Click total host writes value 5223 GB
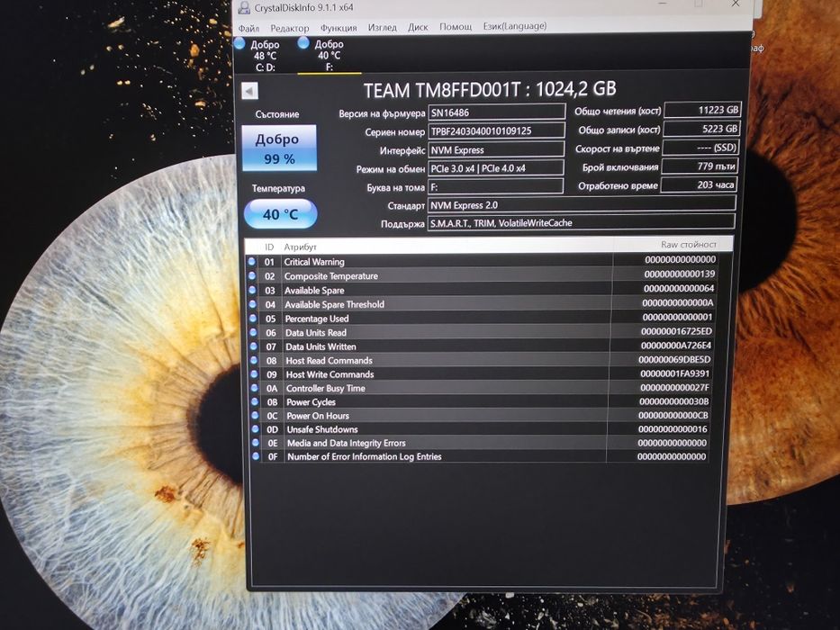This screenshot has height=630, width=840. pyautogui.click(x=701, y=129)
